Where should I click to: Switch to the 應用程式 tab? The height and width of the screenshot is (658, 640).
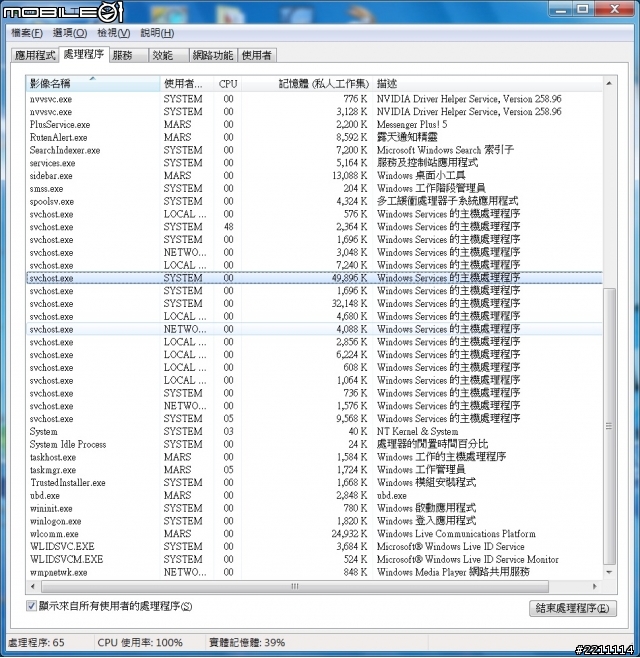(35, 55)
